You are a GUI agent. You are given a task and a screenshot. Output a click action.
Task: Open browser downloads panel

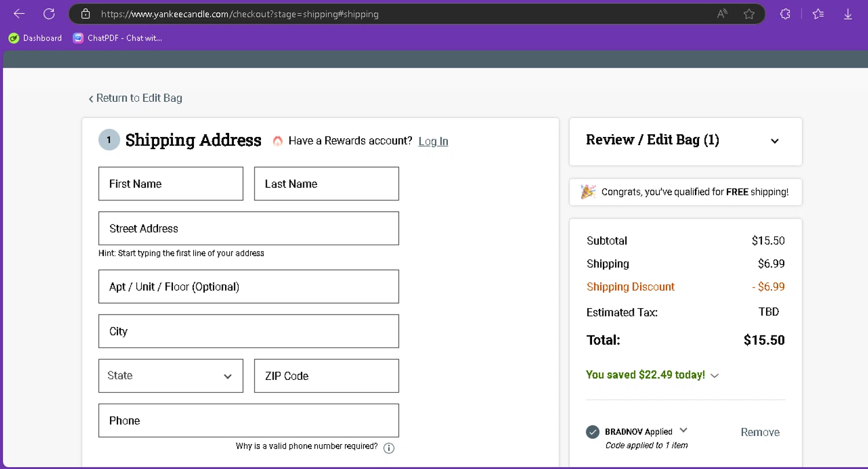(x=848, y=14)
